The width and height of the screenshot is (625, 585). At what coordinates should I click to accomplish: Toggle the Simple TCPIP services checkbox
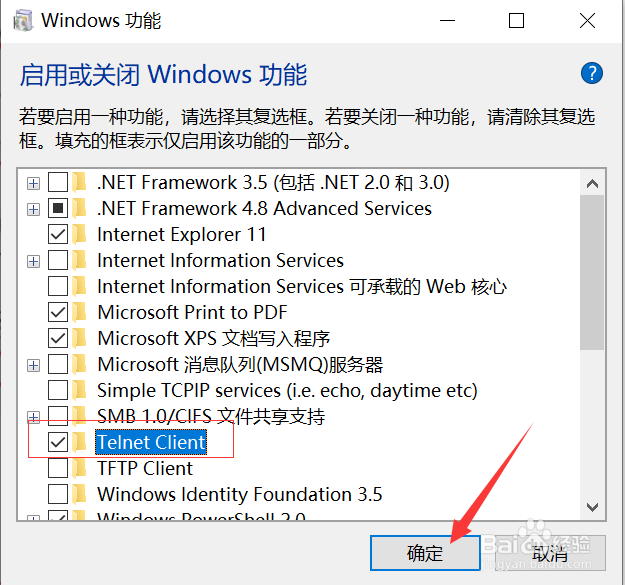pos(58,390)
